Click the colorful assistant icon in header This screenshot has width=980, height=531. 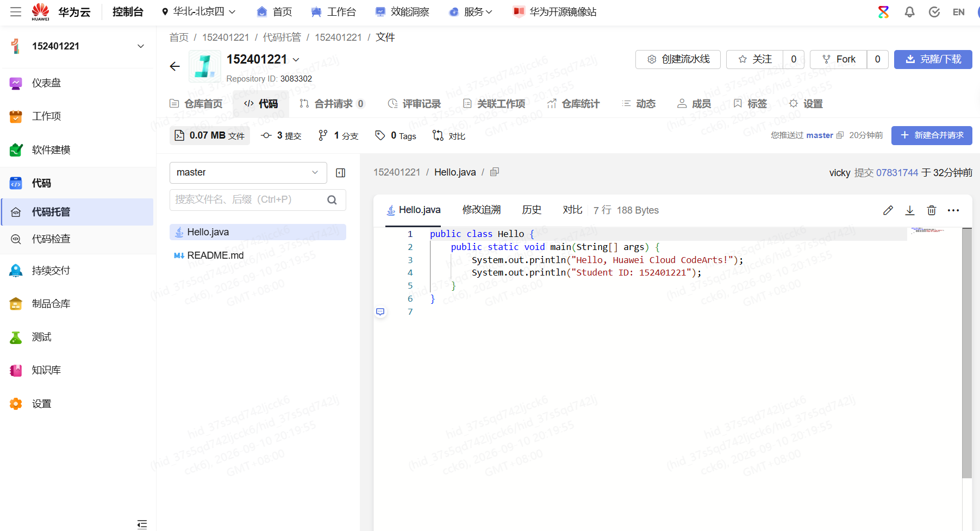884,12
